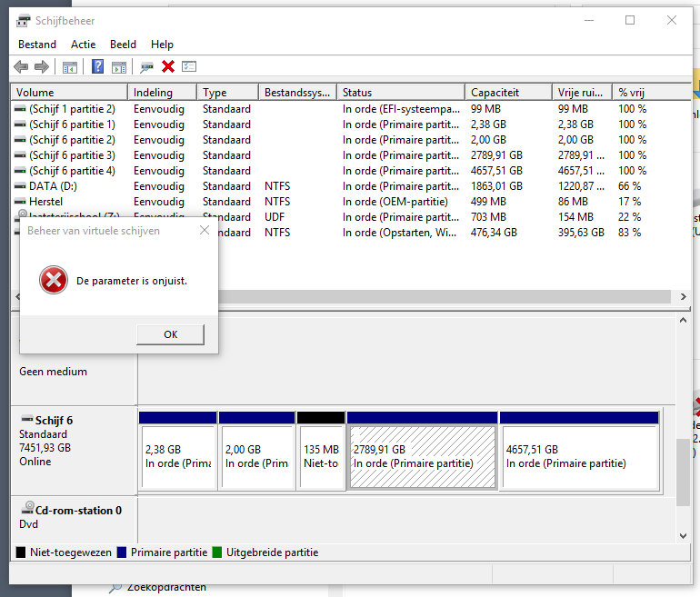Sort by the Volume column header
The image size is (700, 597).
tap(35, 93)
